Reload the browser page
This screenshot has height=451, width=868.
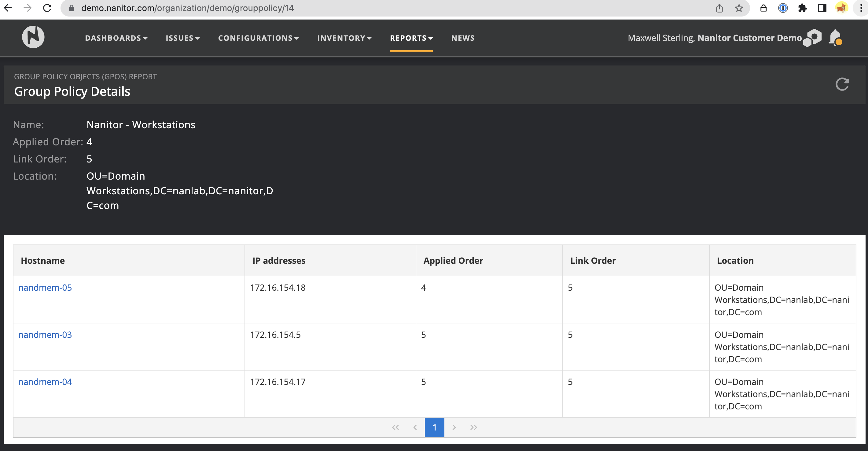(x=47, y=8)
